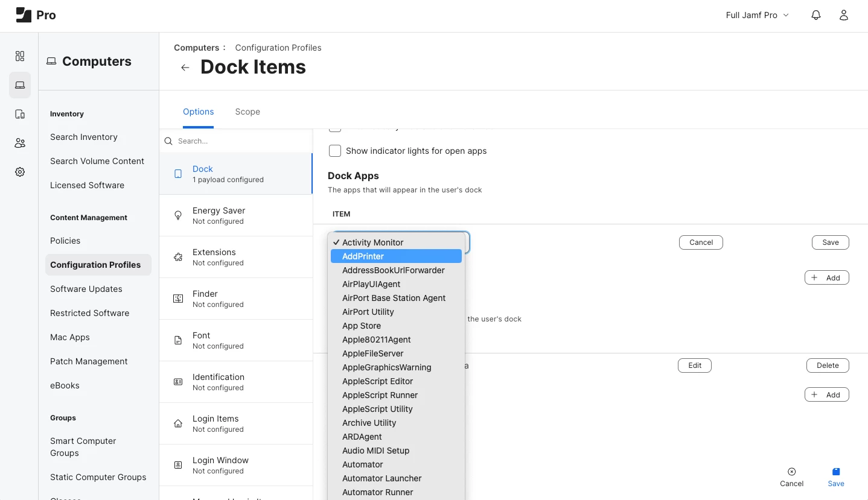
Task: Click the bottom Cancel circle-x icon
Action: [792, 472]
